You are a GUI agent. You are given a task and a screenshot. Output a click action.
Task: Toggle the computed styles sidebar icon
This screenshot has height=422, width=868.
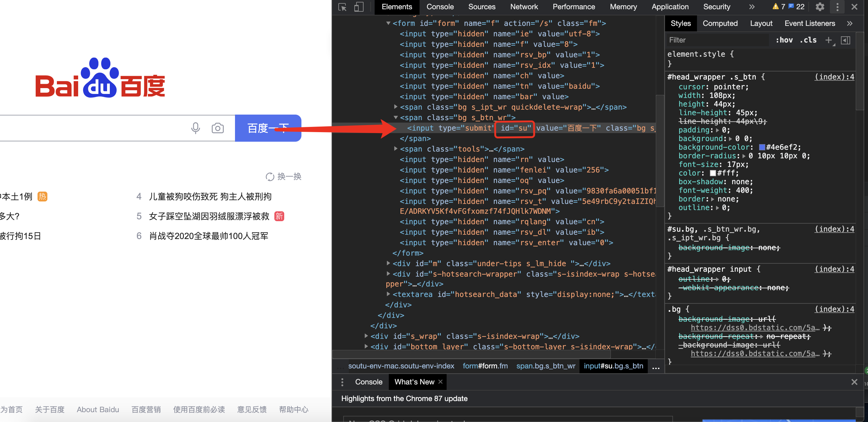pyautogui.click(x=846, y=40)
